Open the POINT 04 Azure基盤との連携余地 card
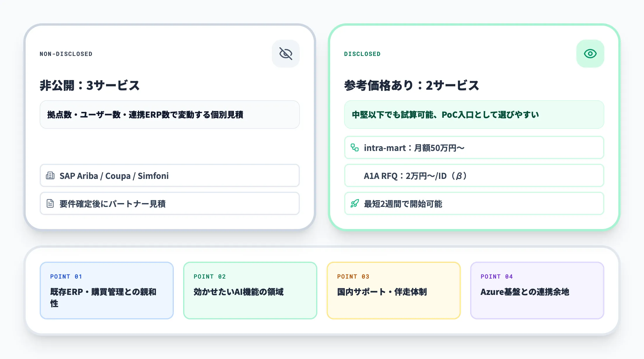Screen dimensions: 644x359 537,291
